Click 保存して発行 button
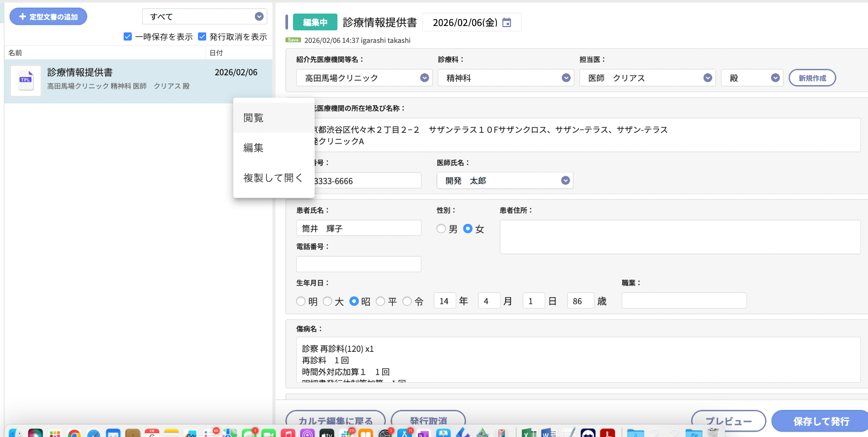Image resolution: width=868 pixels, height=437 pixels. pos(820,421)
